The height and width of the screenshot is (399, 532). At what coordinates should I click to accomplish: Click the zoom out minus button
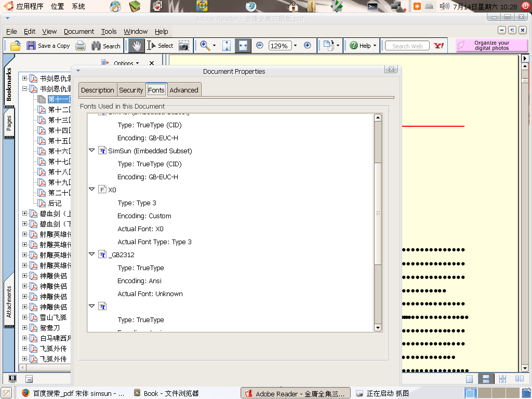coord(260,45)
